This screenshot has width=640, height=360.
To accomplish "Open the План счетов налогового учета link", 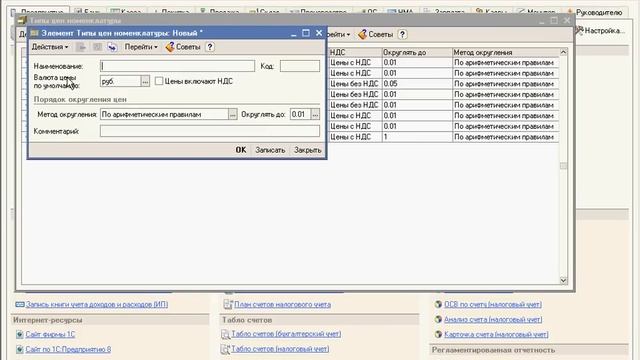I will point(282,304).
